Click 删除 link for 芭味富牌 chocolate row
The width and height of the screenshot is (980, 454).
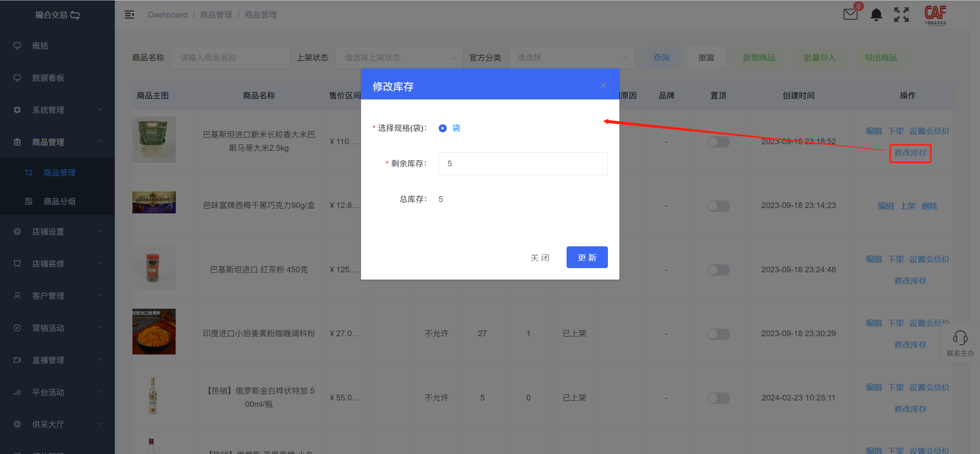click(929, 206)
